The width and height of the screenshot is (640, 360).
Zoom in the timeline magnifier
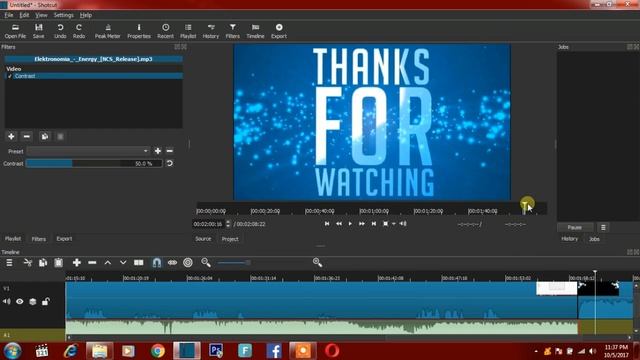click(317, 263)
